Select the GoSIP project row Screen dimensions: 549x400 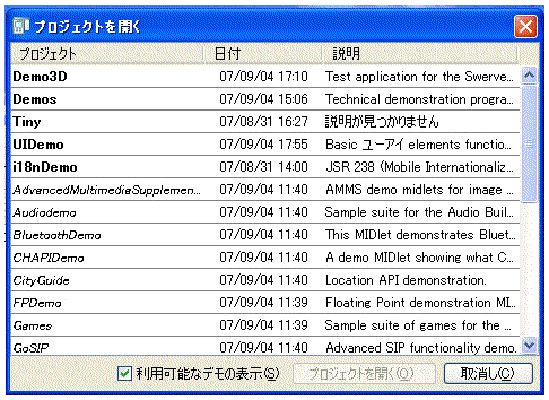click(x=265, y=347)
